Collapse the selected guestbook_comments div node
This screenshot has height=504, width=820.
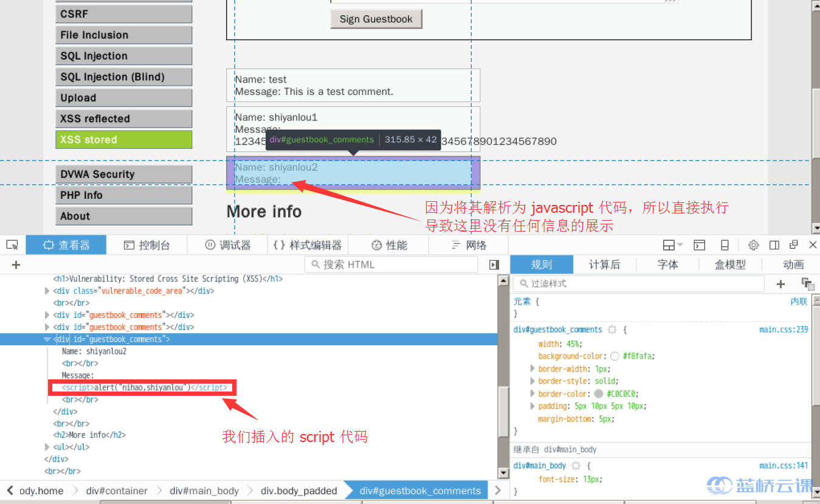click(x=47, y=339)
